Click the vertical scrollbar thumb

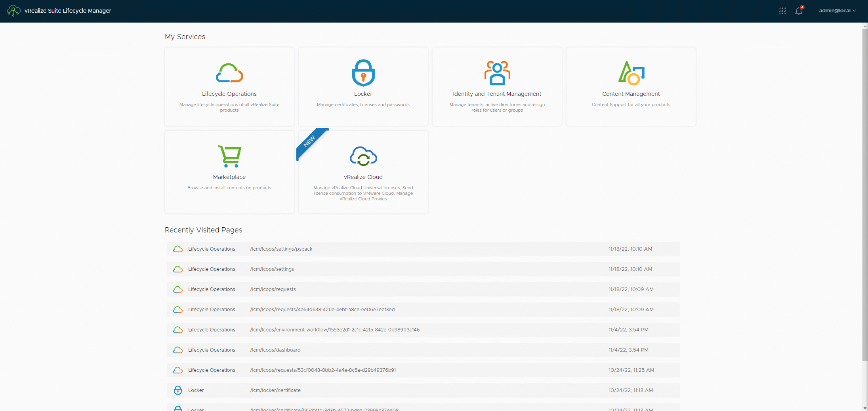point(865,194)
